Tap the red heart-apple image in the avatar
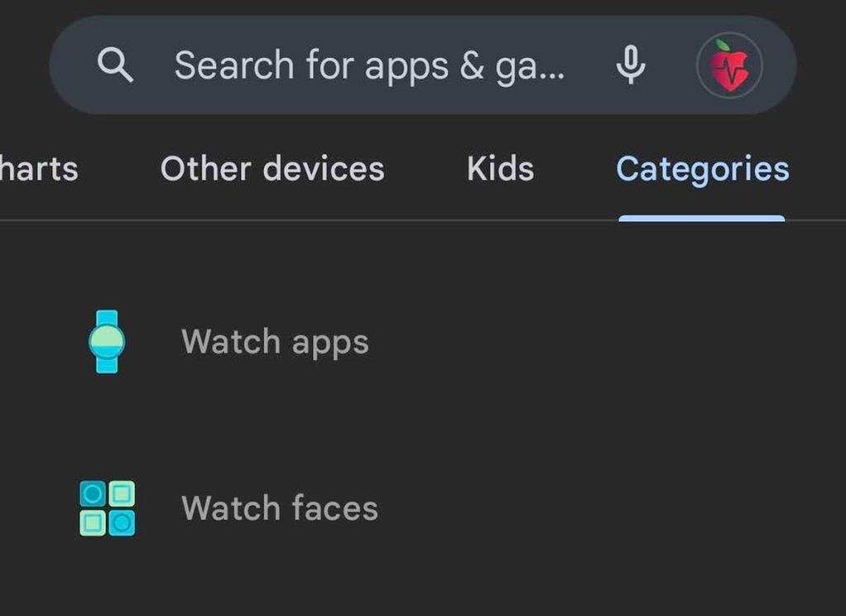The width and height of the screenshot is (846, 616). point(729,69)
